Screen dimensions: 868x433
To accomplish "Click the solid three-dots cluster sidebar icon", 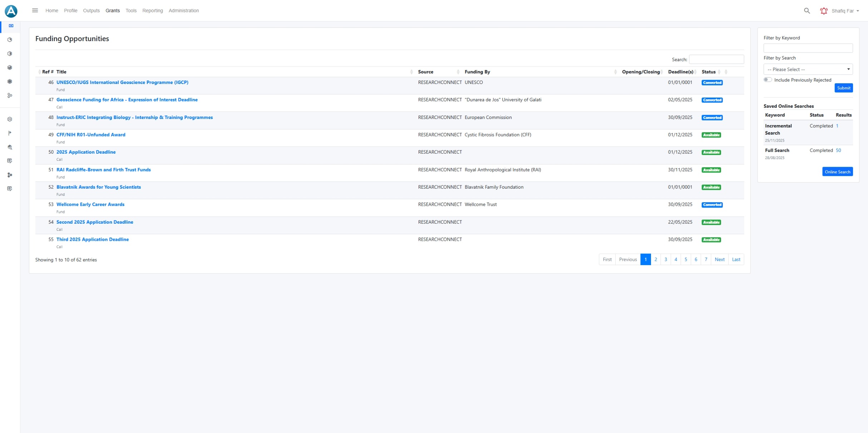I will click(10, 175).
